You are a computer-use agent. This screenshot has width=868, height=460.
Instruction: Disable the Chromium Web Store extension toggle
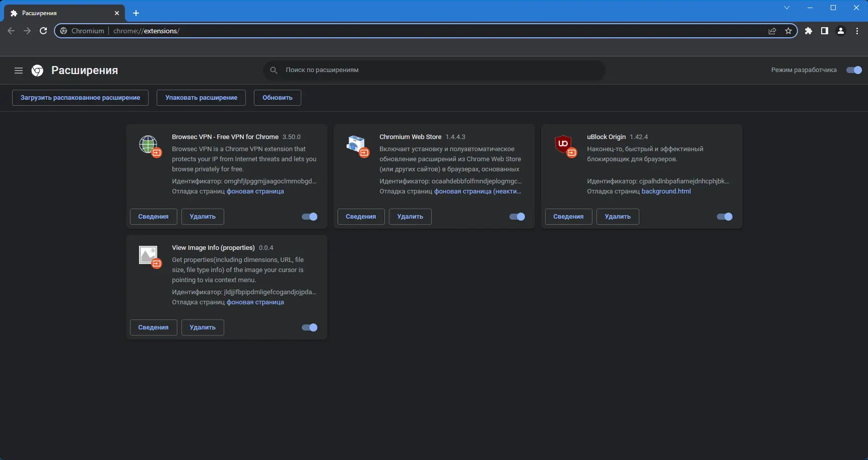(x=517, y=217)
